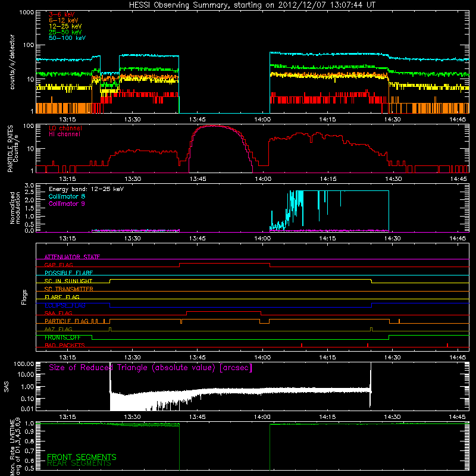
Task: Select the '3-6 keV' legend label
Action: [x=62, y=14]
